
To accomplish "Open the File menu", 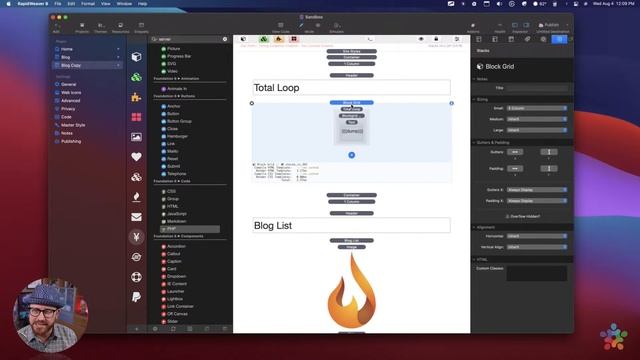I will (58, 4).
